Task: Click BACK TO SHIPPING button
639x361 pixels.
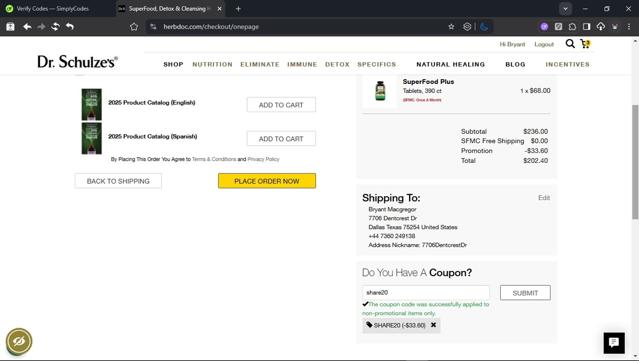Action: click(118, 181)
